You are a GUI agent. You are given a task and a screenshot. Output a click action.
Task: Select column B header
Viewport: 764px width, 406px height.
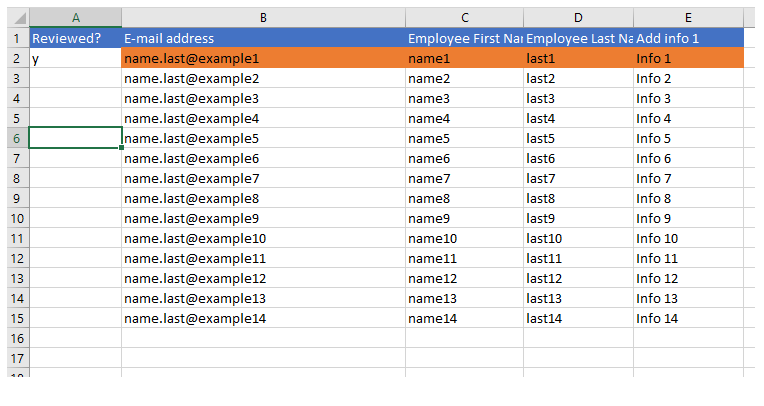coord(263,18)
